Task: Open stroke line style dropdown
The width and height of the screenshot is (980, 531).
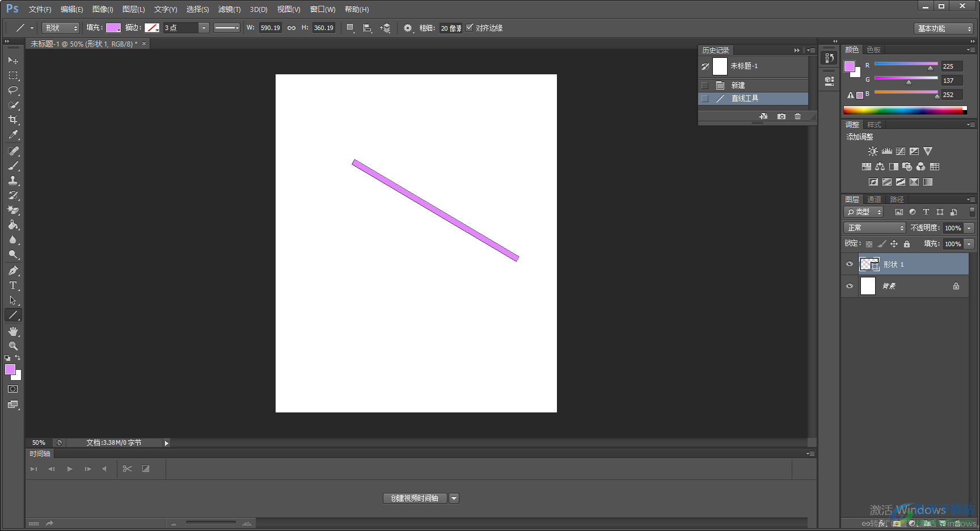Action: tap(227, 28)
